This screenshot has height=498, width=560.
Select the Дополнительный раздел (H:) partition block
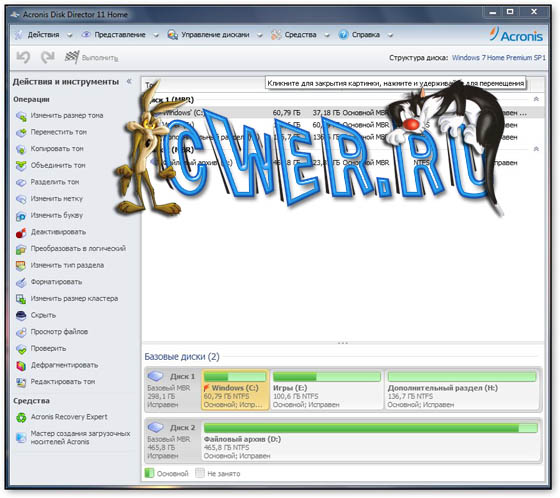pyautogui.click(x=462, y=390)
